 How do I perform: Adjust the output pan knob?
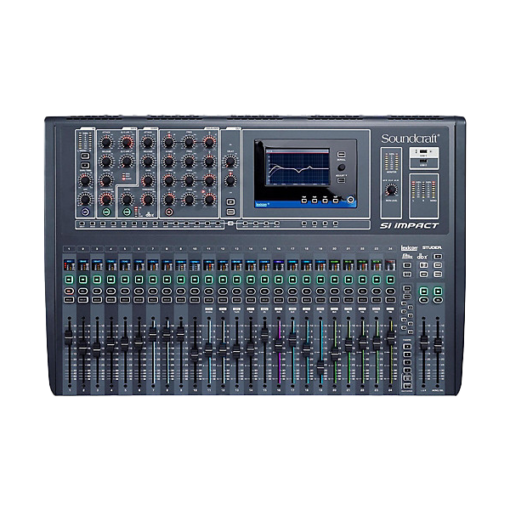pos(230,181)
